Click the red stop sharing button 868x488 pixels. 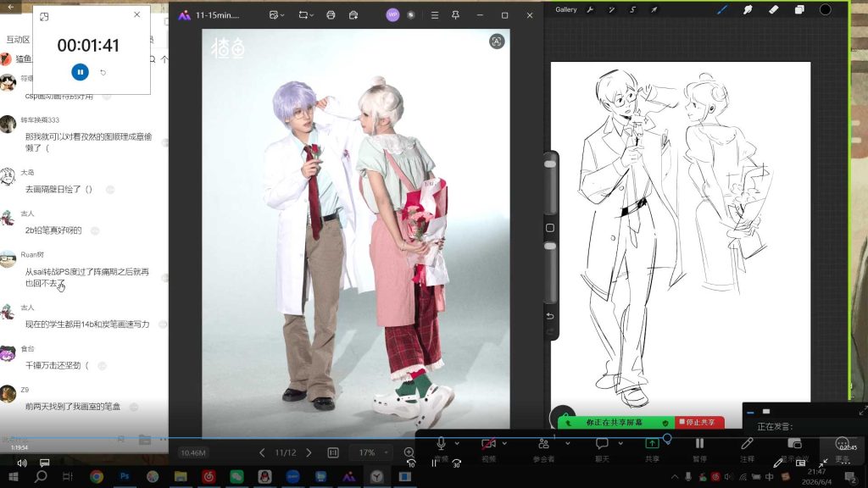699,422
